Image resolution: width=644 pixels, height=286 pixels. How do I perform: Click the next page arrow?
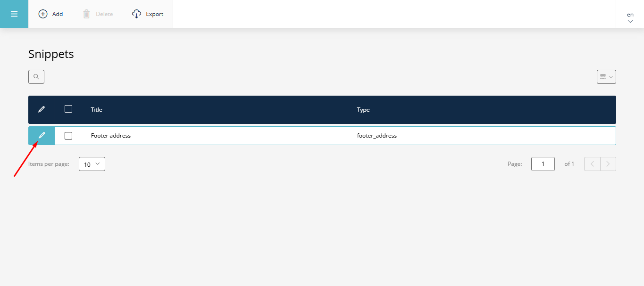(x=608, y=163)
